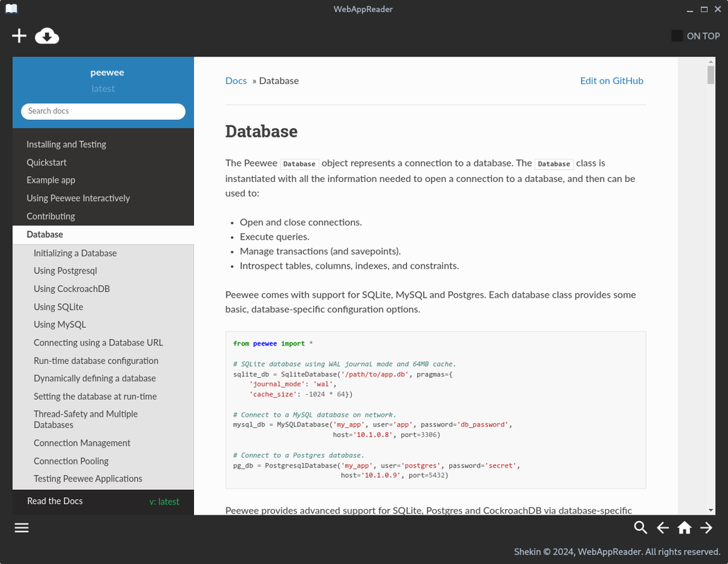This screenshot has width=728, height=564.
Task: Open the hamburger menu at bottom left
Action: coord(21,528)
